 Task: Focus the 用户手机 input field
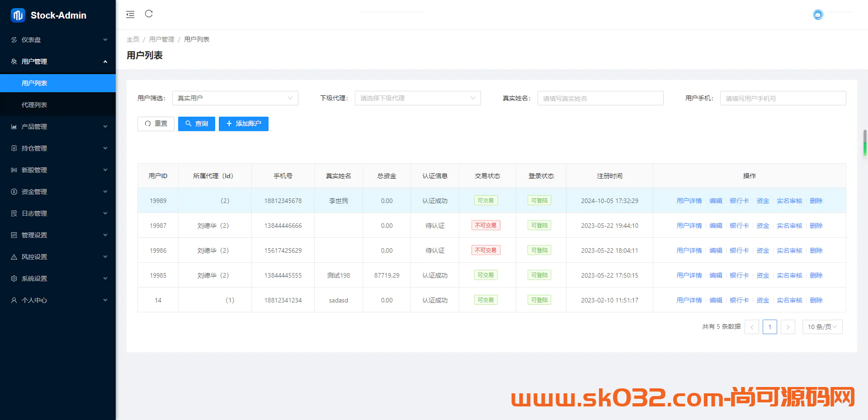pyautogui.click(x=783, y=98)
